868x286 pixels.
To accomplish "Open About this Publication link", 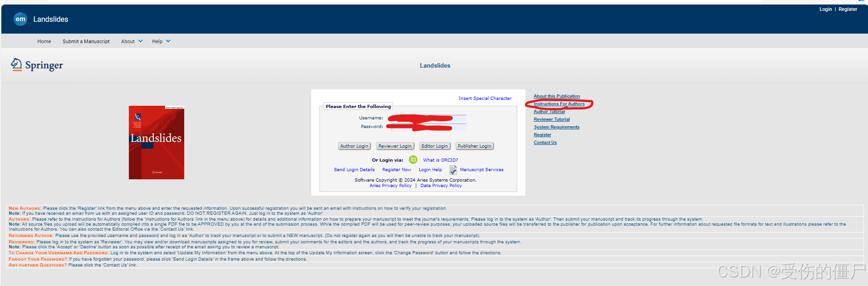I will click(557, 96).
